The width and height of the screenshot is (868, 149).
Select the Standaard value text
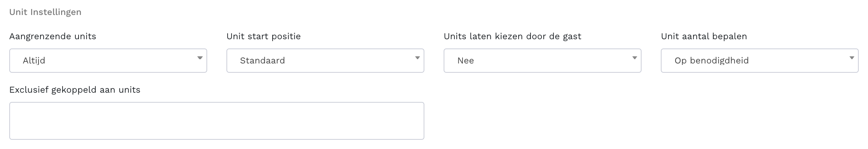pos(262,61)
